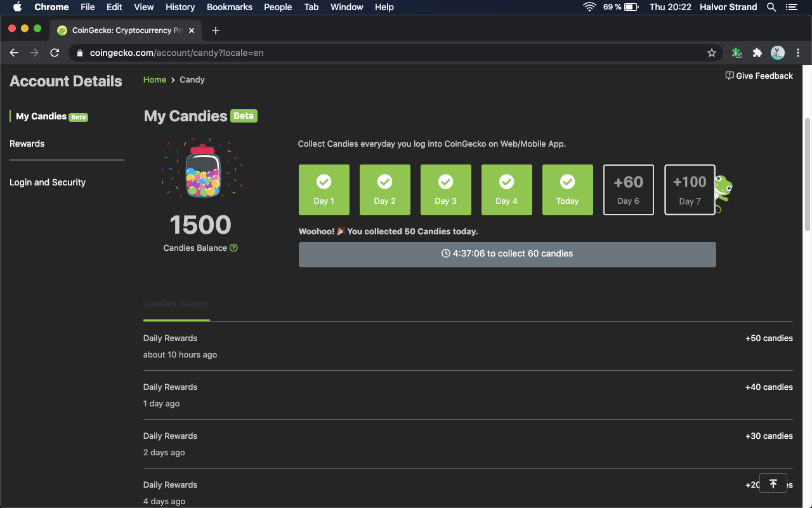Click the site security padlock icon
This screenshot has height=508, width=812.
coord(79,53)
